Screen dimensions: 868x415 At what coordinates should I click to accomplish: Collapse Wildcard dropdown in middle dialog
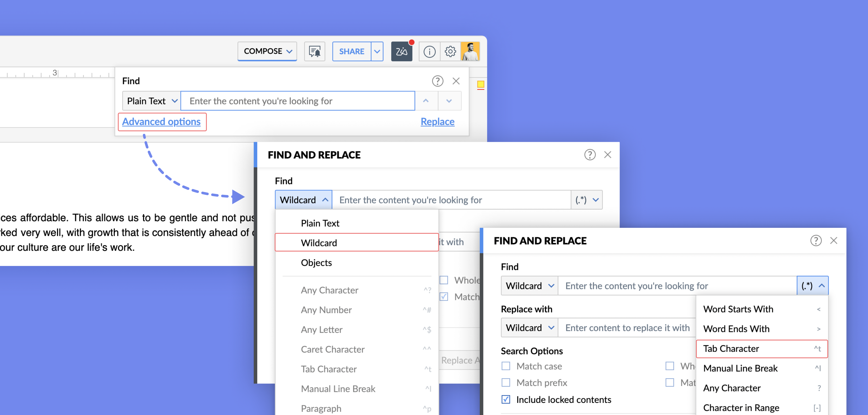coord(304,200)
